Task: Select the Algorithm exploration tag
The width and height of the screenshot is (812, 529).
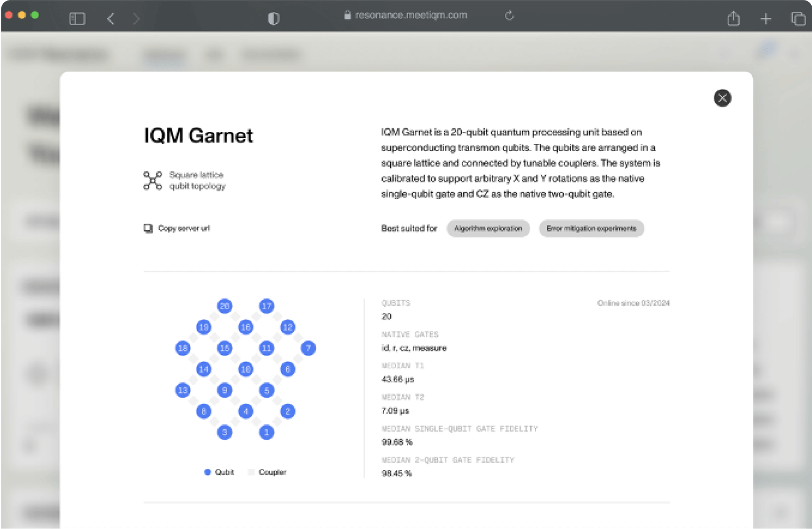Action: [488, 228]
